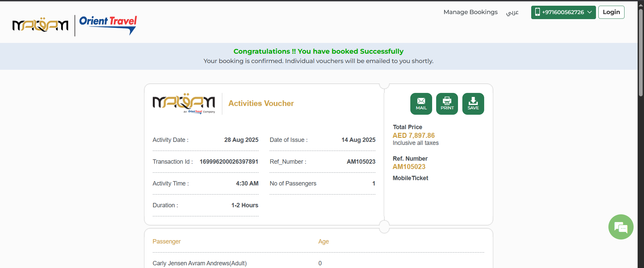
Task: Download the voucher with the SAVE icon
Action: tap(473, 104)
